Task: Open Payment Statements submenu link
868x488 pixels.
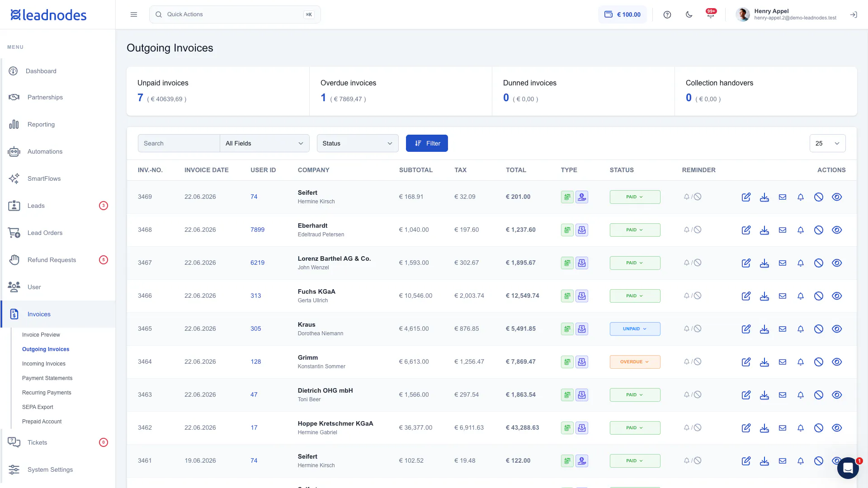Action: (x=47, y=378)
